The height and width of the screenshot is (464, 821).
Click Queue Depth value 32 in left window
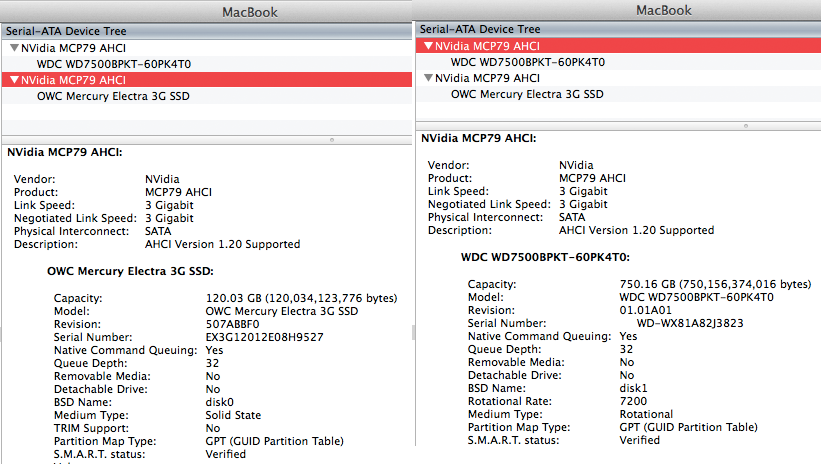click(212, 363)
